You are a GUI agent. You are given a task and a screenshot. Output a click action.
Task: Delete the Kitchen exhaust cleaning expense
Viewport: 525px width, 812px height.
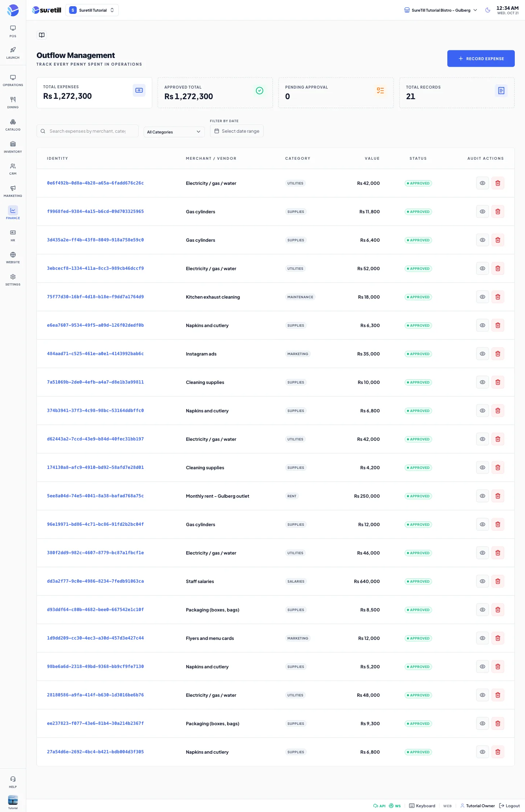tap(498, 297)
